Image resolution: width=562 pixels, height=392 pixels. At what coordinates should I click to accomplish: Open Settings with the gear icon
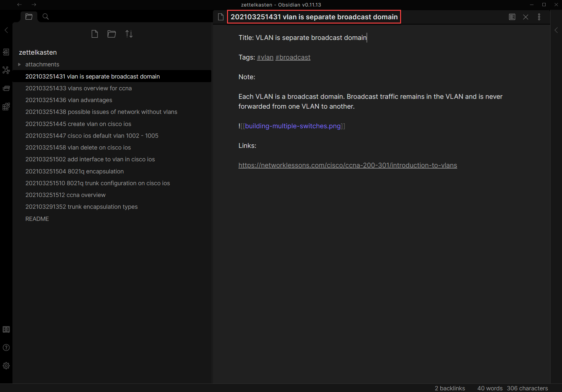pos(6,365)
